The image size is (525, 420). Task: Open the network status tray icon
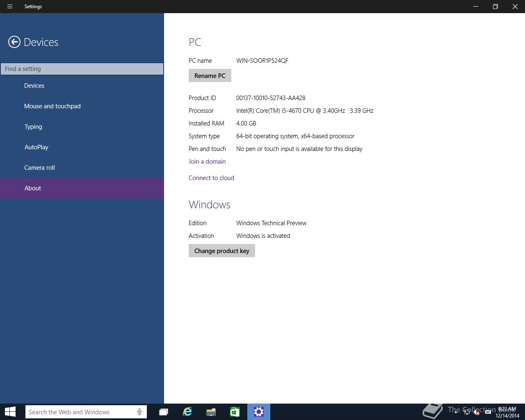[467, 412]
